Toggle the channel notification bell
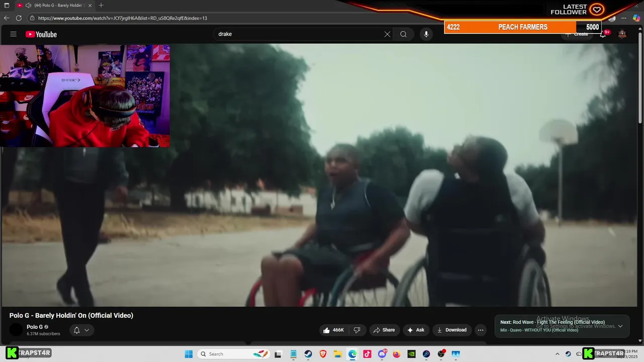 [x=76, y=330]
